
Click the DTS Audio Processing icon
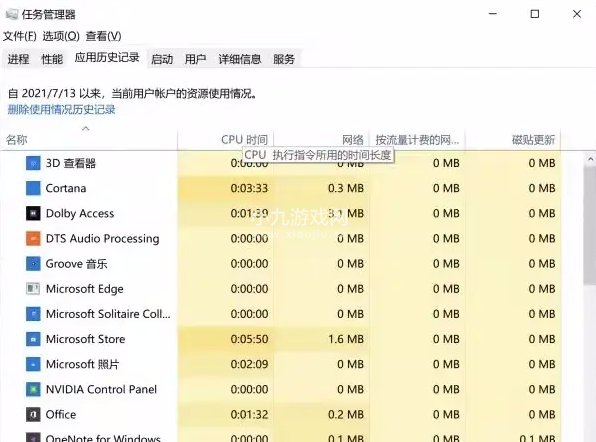[x=33, y=238]
